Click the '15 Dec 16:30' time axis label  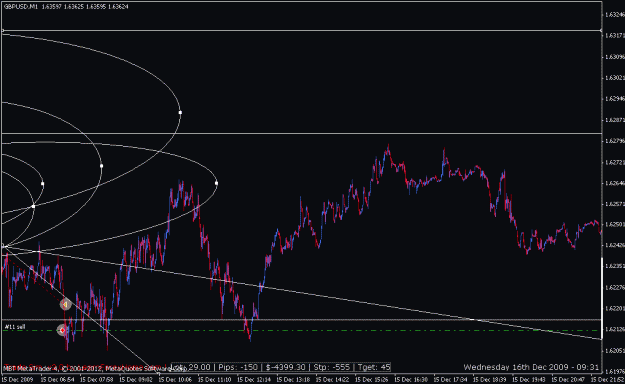click(411, 379)
